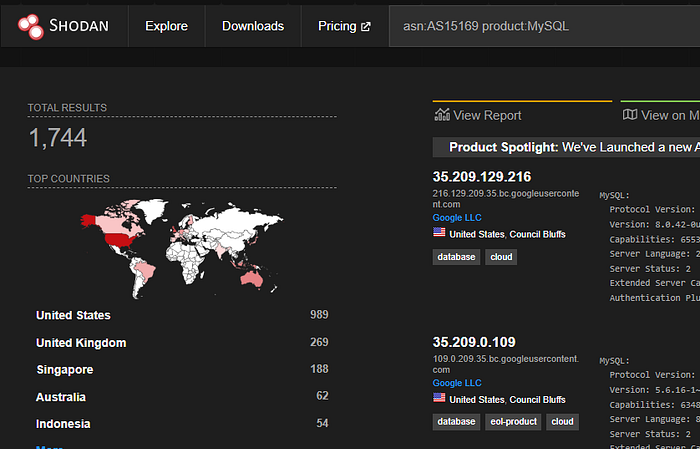Click the Shodan logo icon
The width and height of the screenshot is (700, 449).
tap(30, 26)
